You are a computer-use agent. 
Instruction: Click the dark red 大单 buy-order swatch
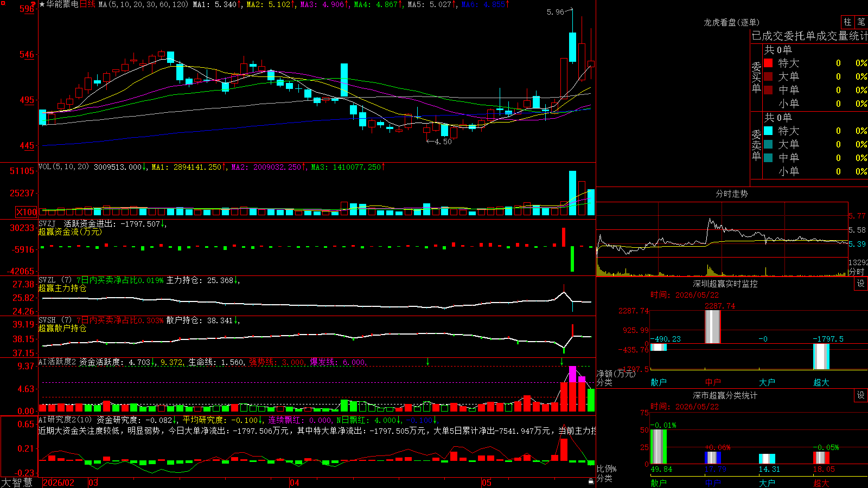[768, 76]
